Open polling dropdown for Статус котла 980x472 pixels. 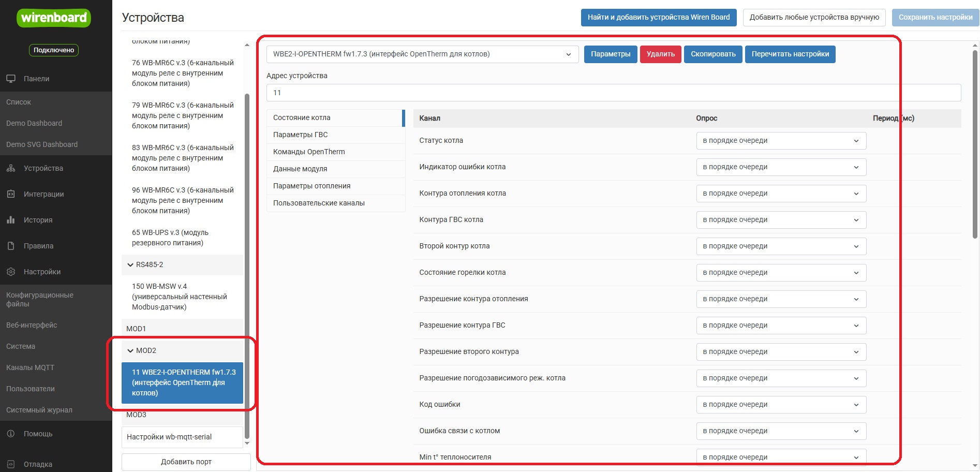tap(781, 141)
